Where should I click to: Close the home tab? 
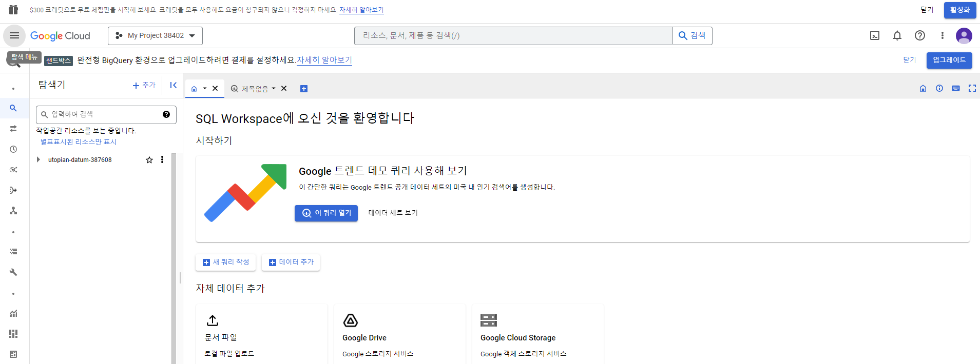click(215, 88)
